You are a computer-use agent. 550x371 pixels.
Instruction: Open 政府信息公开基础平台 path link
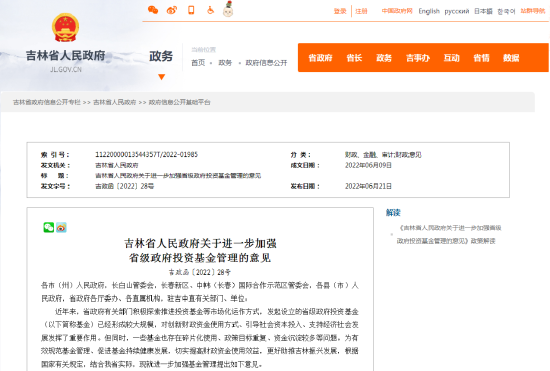179,102
